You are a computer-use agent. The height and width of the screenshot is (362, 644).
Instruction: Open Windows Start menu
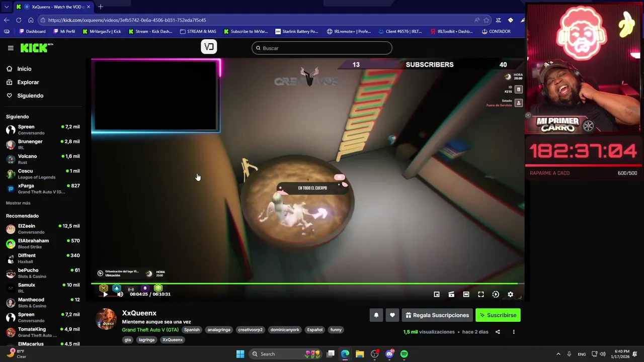pyautogui.click(x=240, y=354)
